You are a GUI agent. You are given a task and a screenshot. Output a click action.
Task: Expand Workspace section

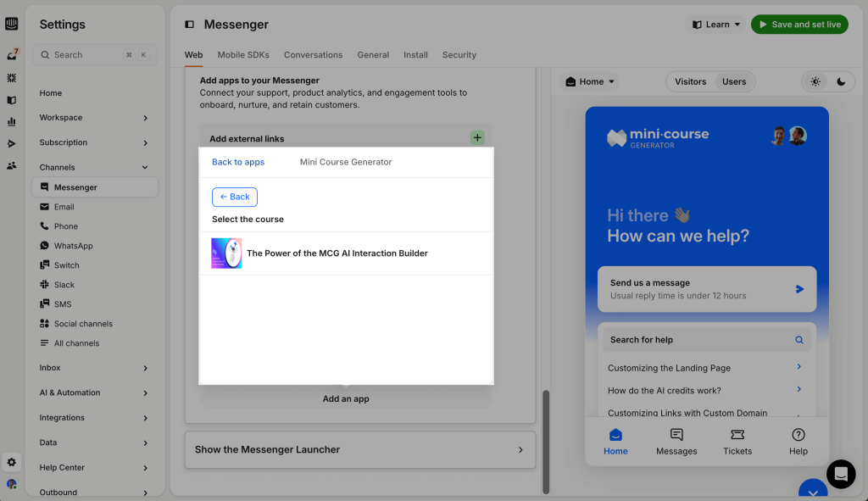95,117
